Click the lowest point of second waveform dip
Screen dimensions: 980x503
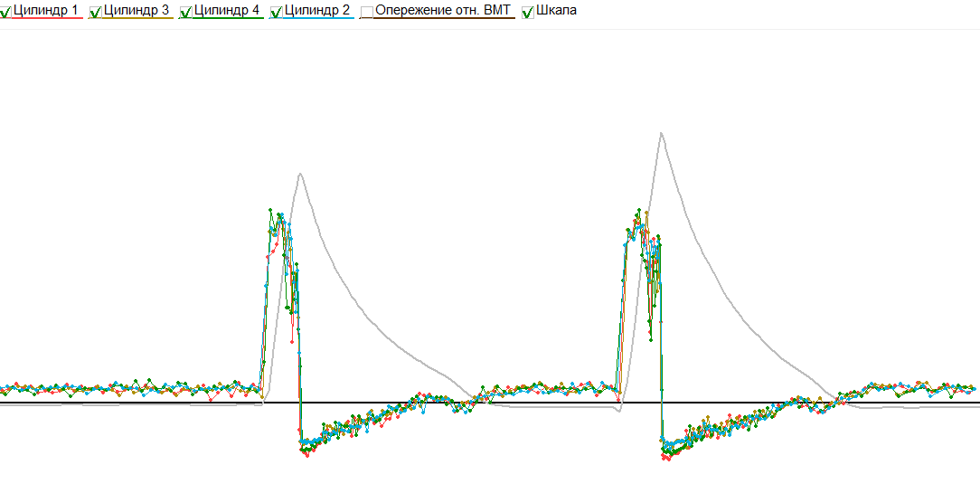tap(667, 460)
